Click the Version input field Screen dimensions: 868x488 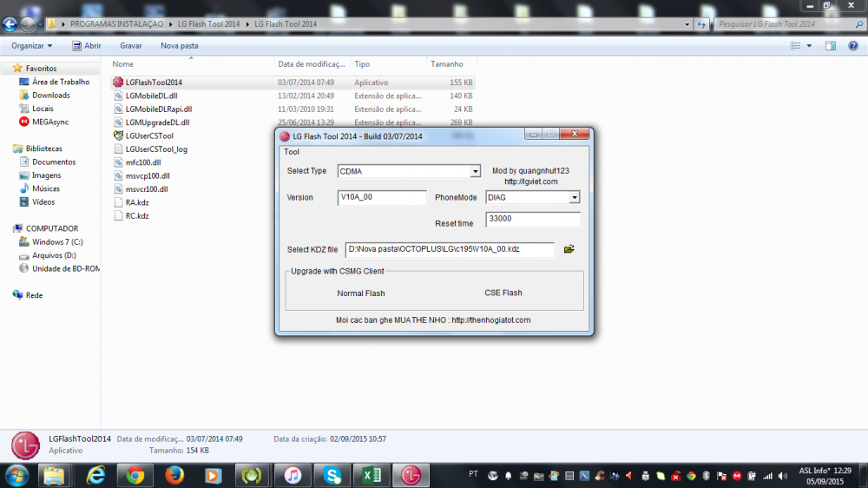point(381,197)
